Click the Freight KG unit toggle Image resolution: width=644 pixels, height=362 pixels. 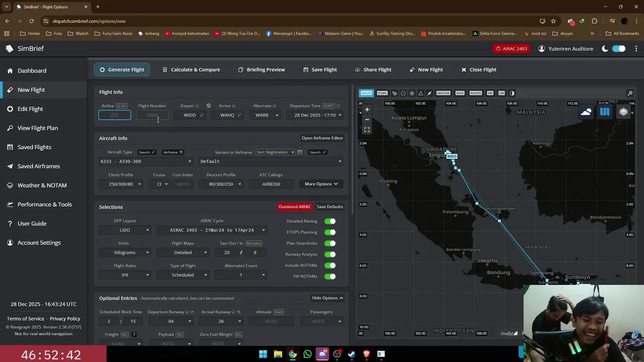pyautogui.click(x=124, y=334)
